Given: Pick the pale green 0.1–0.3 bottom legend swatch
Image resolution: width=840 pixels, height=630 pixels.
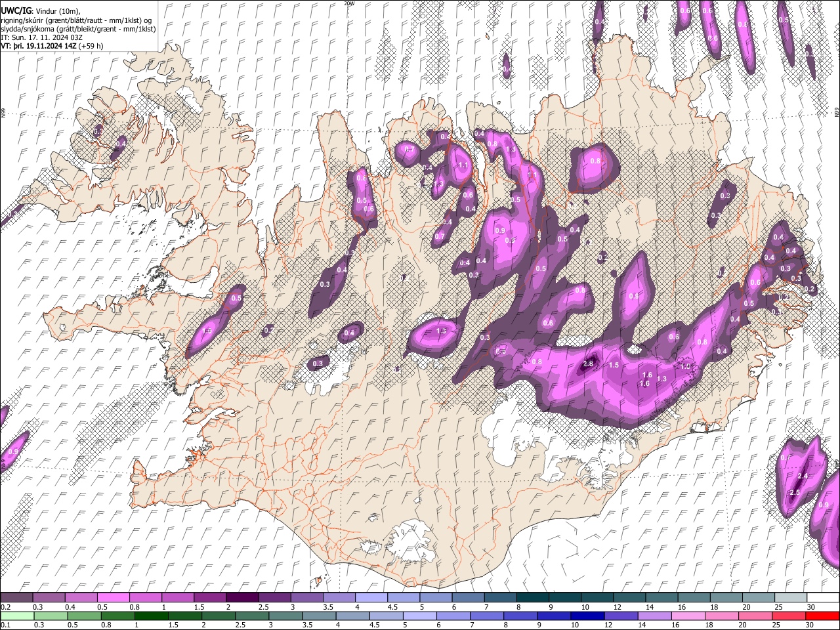Looking at the screenshot, I should (16, 616).
